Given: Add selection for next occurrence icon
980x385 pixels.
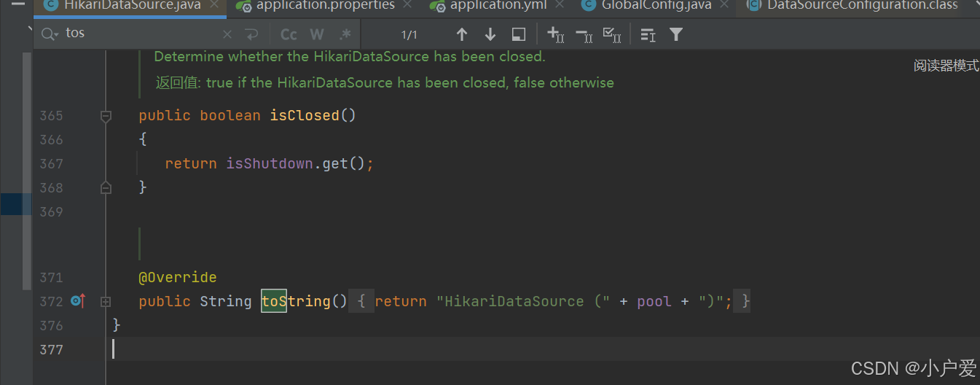Looking at the screenshot, I should [x=555, y=34].
